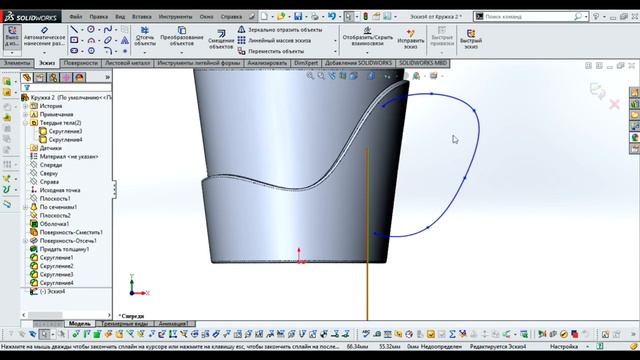Viewport: 640px width, 360px height.
Task: Open the Правка menu
Action: point(99,17)
